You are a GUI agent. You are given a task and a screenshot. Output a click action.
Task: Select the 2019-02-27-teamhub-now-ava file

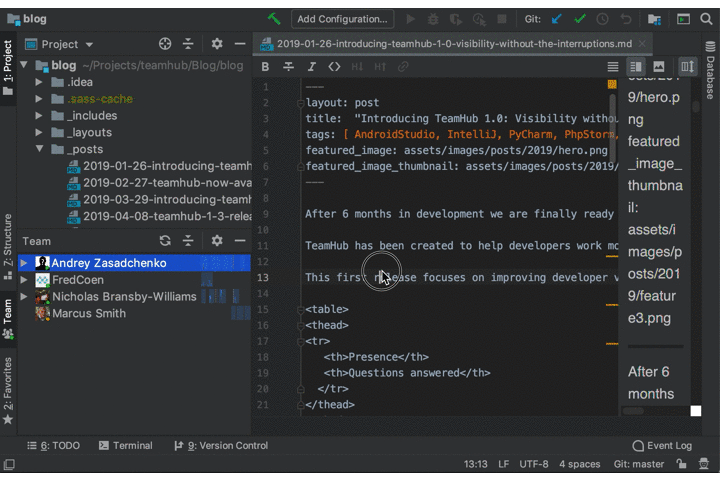pyautogui.click(x=159, y=183)
